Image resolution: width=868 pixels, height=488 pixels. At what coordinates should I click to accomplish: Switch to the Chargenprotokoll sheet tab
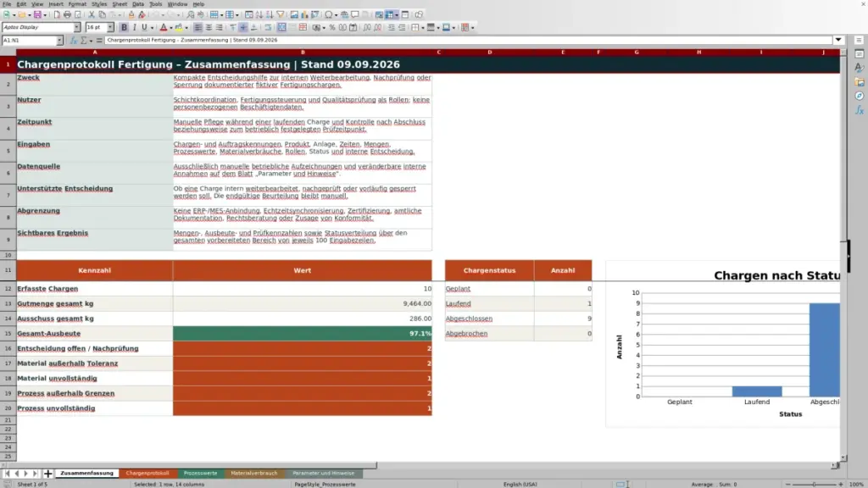point(147,474)
